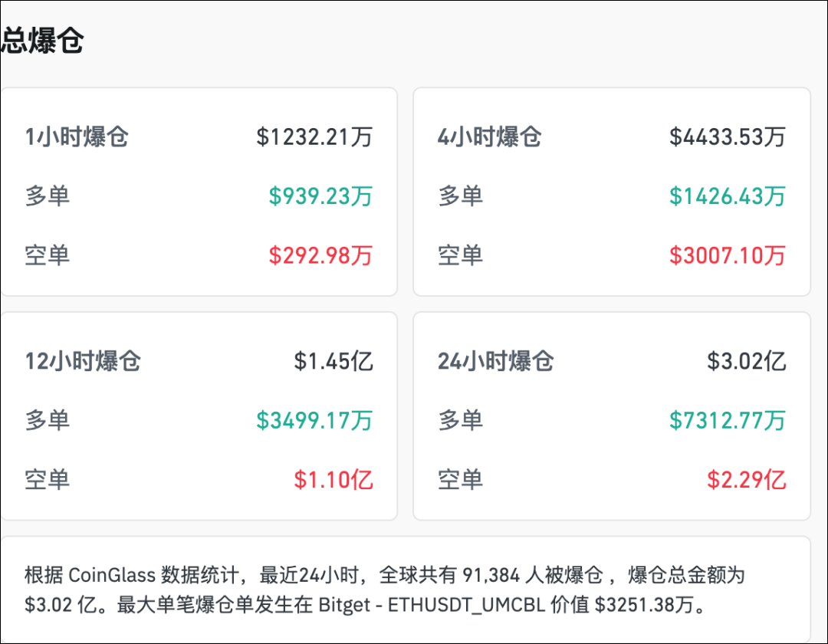Click the red short value $292.98万
Viewport: 828px width, 644px height.
coord(320,255)
